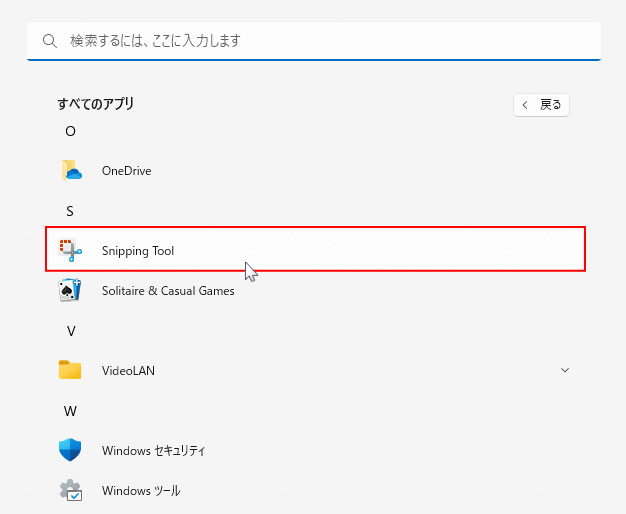Click the magnifier icon in the search box

pos(50,42)
